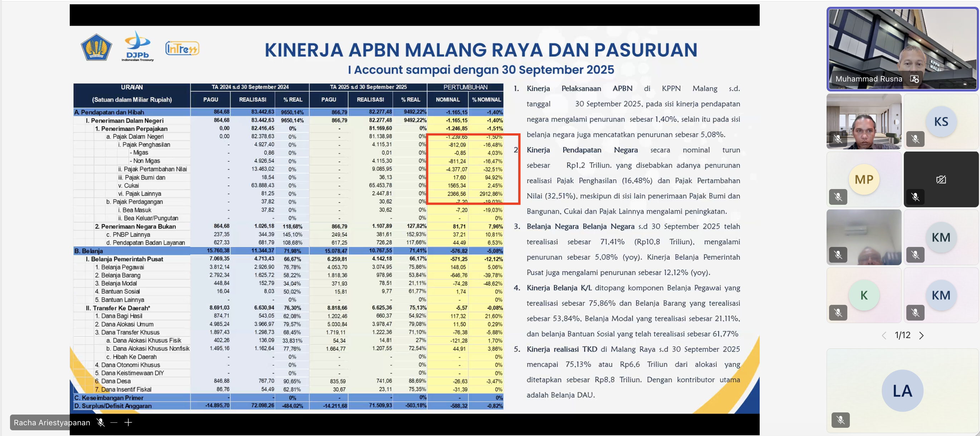Click the zoom out minus icon
980x436 pixels.
(114, 422)
